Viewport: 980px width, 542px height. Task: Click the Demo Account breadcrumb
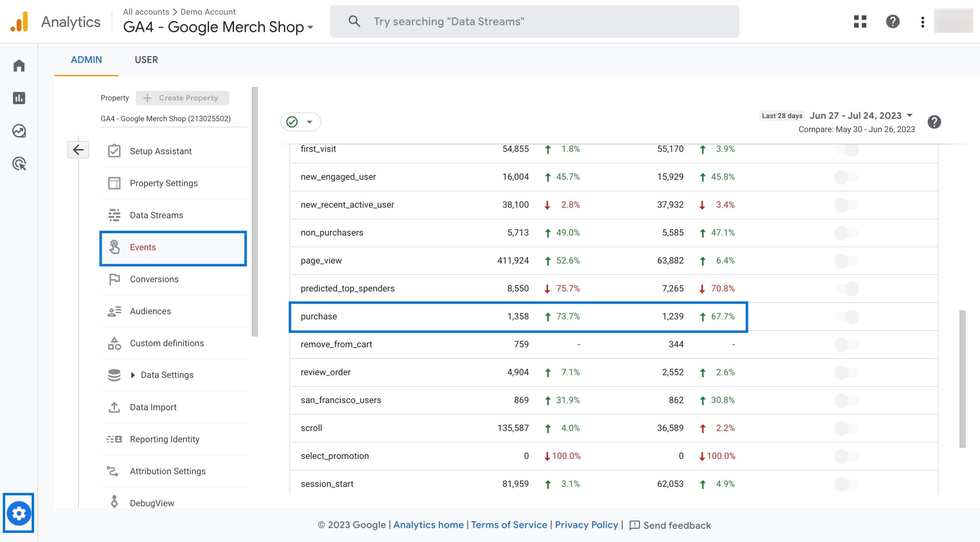[x=208, y=12]
